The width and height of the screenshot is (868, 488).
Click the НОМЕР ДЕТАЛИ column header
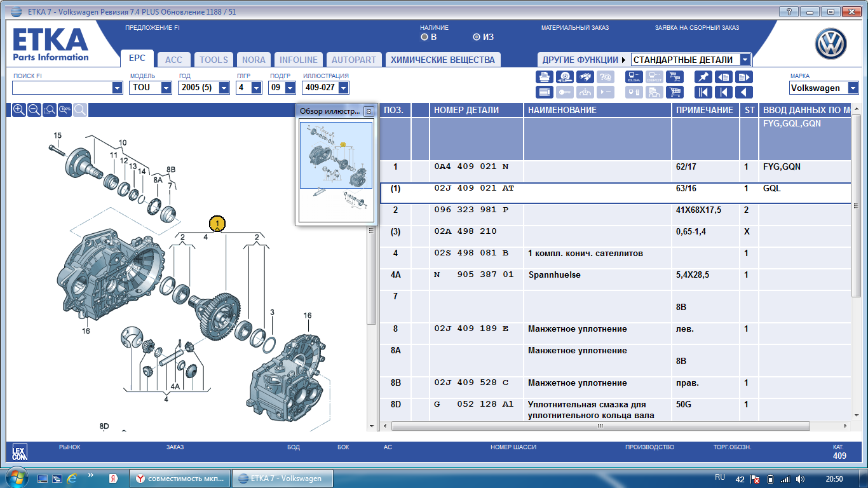(x=477, y=110)
